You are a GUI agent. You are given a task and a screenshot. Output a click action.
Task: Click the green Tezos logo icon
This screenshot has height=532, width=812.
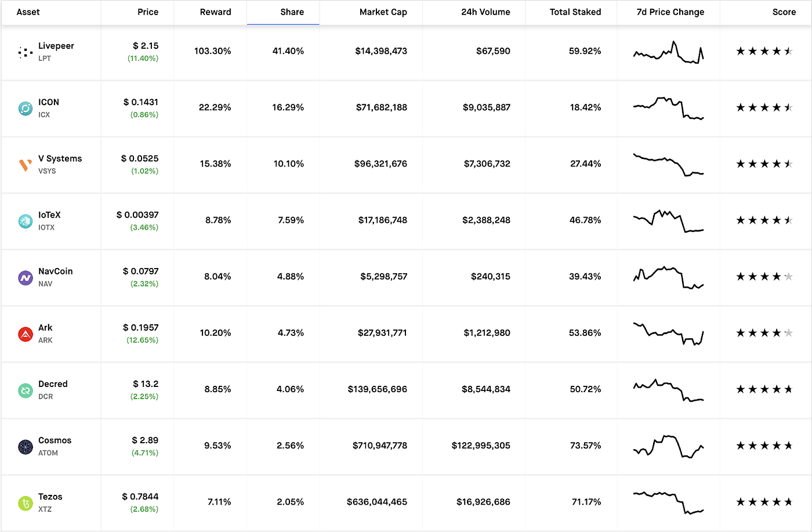(x=26, y=502)
